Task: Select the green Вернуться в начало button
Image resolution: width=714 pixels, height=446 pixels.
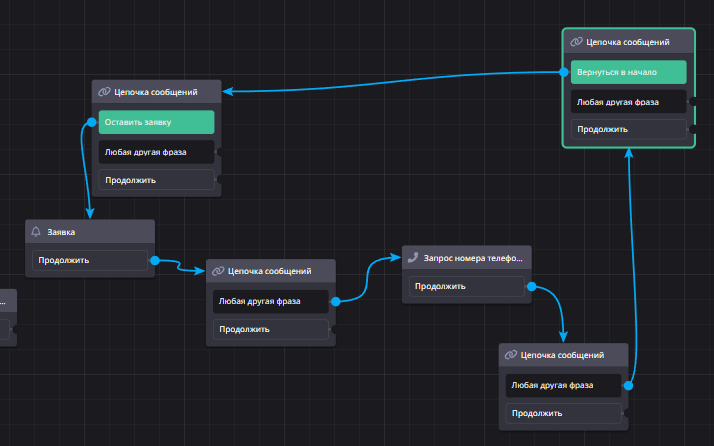Action: coord(628,72)
